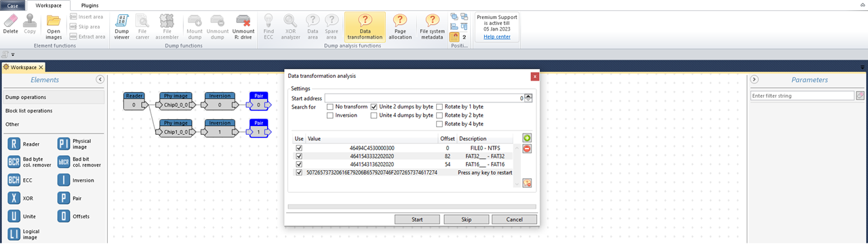Click the Cancel button in dialog
This screenshot has height=244, width=868.
(514, 220)
